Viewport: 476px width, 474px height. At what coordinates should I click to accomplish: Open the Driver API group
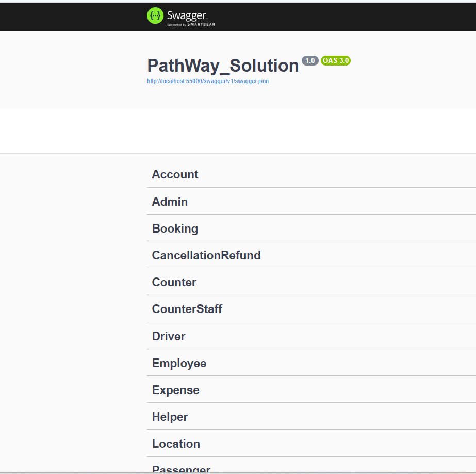(168, 336)
